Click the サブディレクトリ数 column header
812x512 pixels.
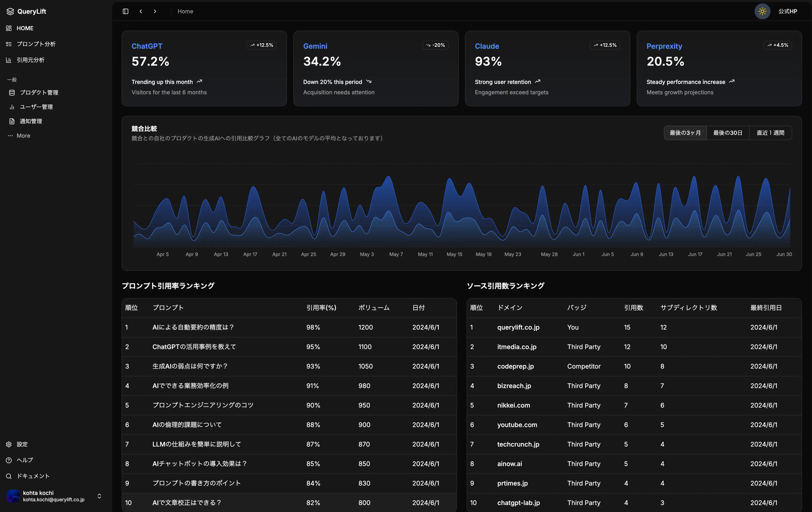point(689,308)
